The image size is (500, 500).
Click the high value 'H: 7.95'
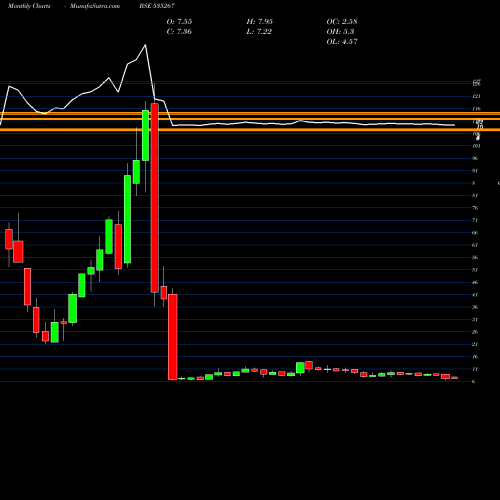point(260,22)
